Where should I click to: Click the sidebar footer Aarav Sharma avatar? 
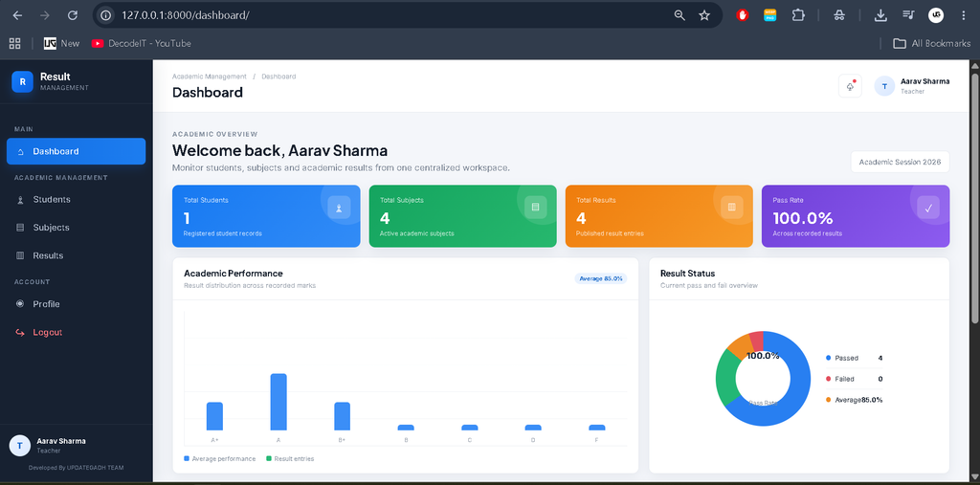pos(20,446)
